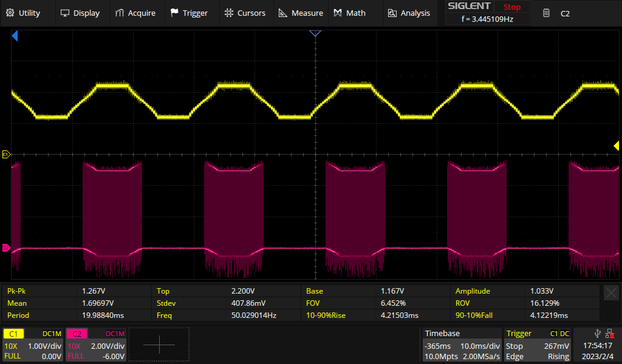The image size is (622, 364).
Task: Open the Cursors menu
Action: [x=245, y=13]
